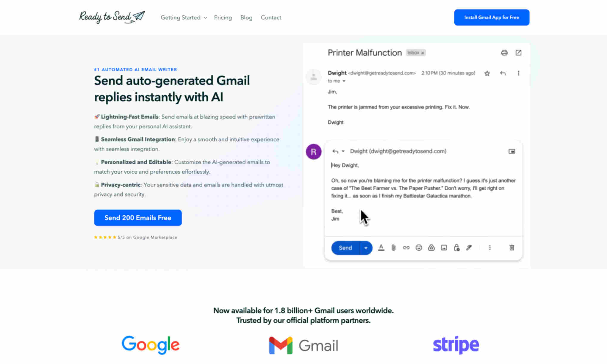Click the attach file icon in compose toolbar

(393, 247)
